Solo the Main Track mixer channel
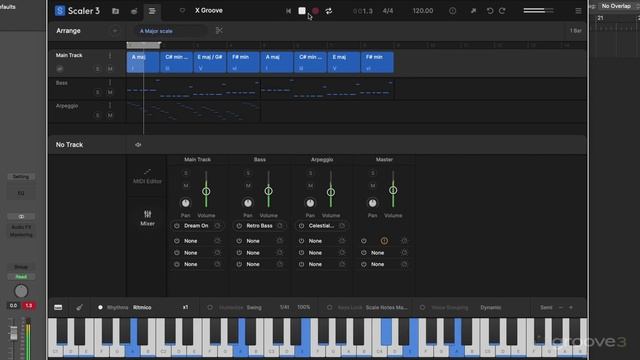 click(x=186, y=173)
